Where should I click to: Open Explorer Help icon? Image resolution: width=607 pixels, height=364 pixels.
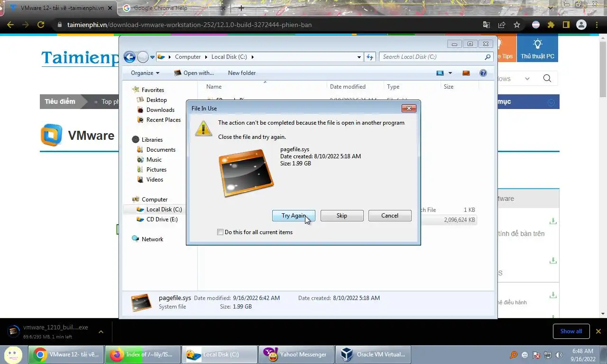483,73
